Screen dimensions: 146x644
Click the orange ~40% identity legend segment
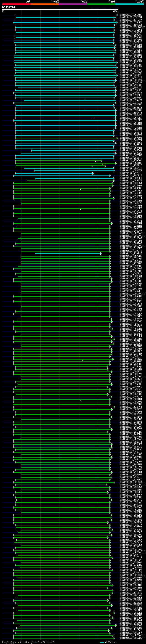(x=45, y=4)
